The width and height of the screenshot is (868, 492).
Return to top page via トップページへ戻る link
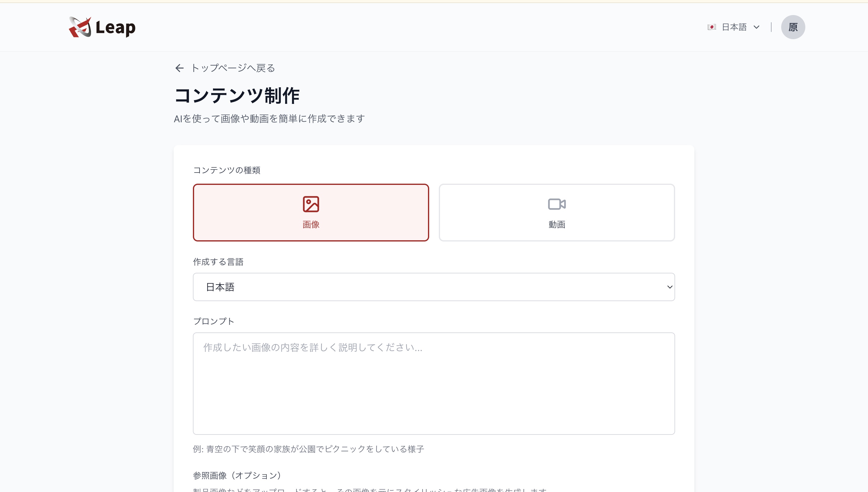click(232, 68)
